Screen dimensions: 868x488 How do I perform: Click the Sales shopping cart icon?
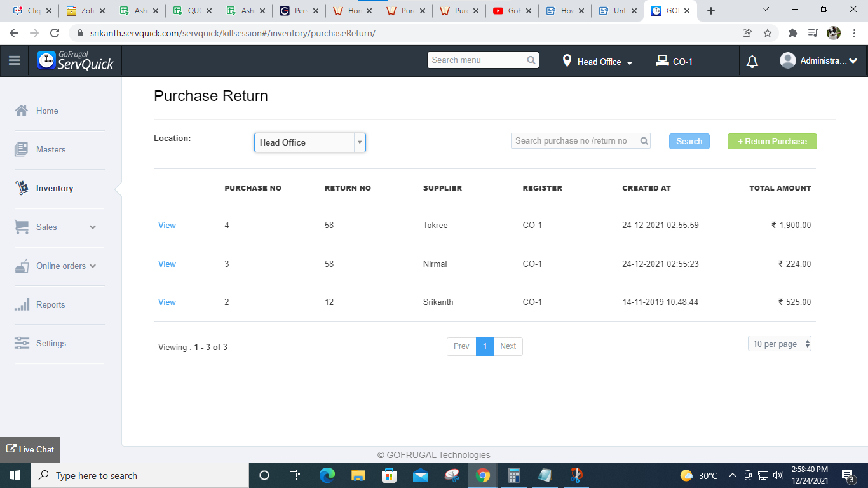22,227
